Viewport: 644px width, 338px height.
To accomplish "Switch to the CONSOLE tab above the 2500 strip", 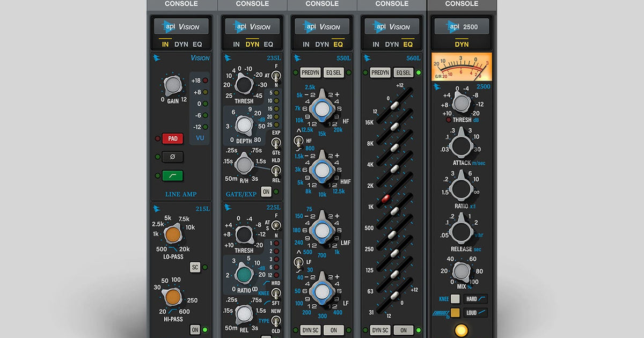I will click(462, 4).
